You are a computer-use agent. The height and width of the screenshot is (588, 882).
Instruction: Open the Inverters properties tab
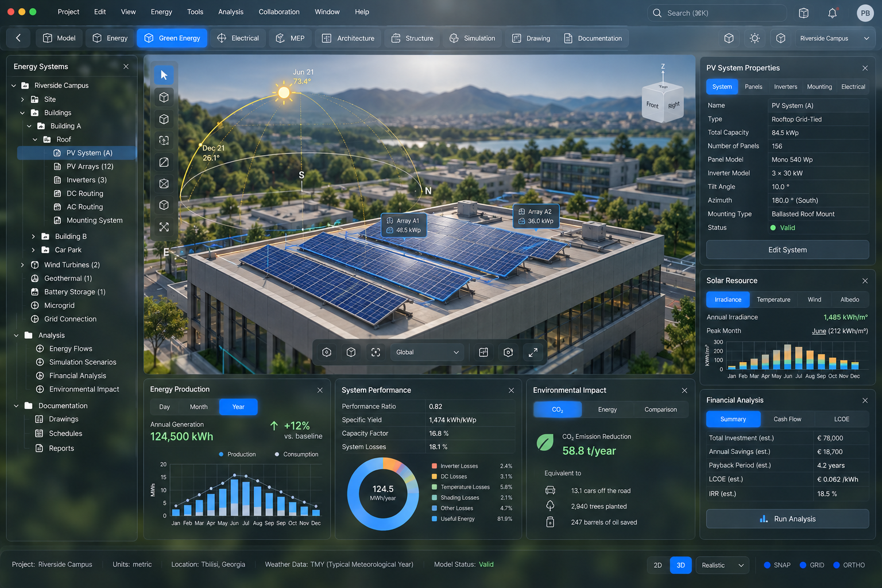coord(786,87)
